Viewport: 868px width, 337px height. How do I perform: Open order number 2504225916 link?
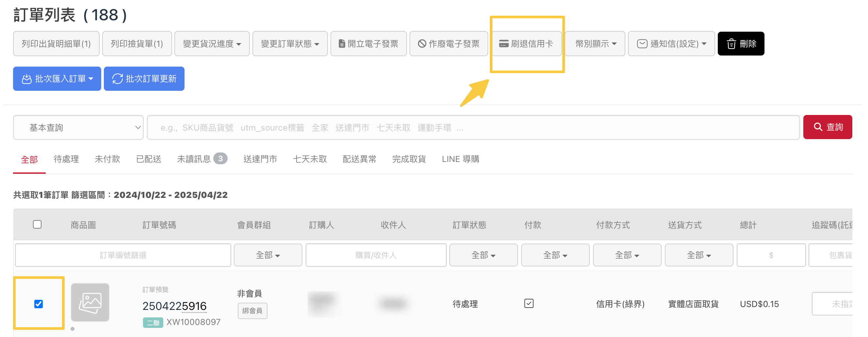(174, 306)
